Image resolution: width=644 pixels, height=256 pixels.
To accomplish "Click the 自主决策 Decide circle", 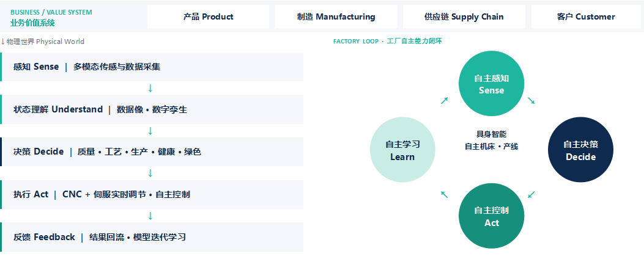I will [581, 150].
